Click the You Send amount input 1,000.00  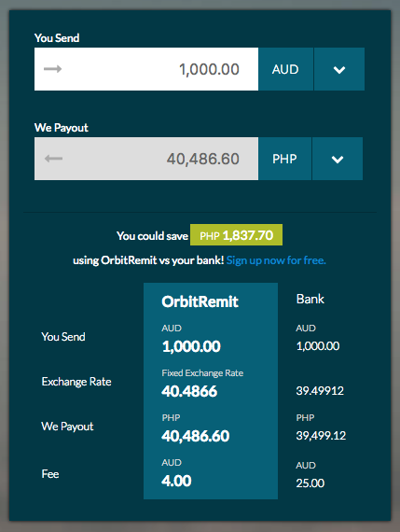pyautogui.click(x=146, y=69)
